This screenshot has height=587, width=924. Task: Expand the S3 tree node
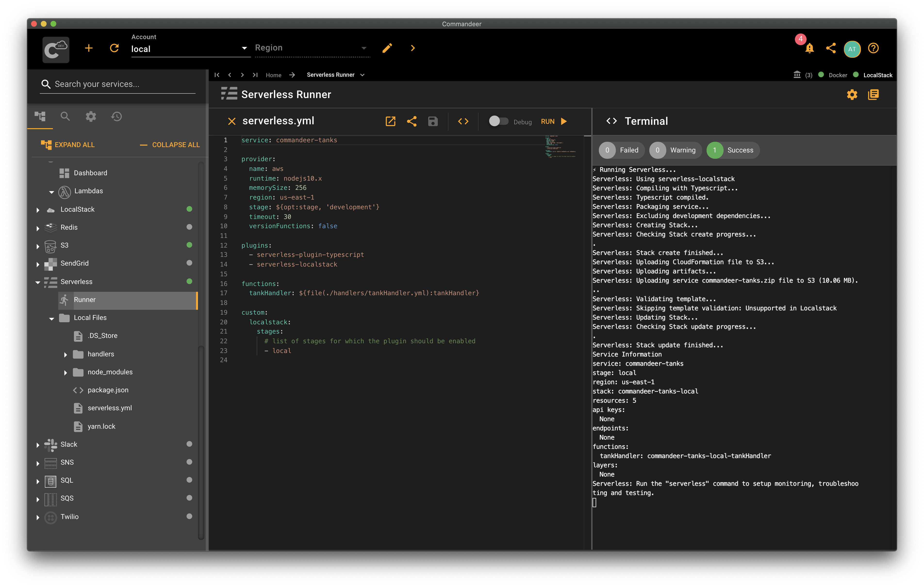[x=38, y=246]
